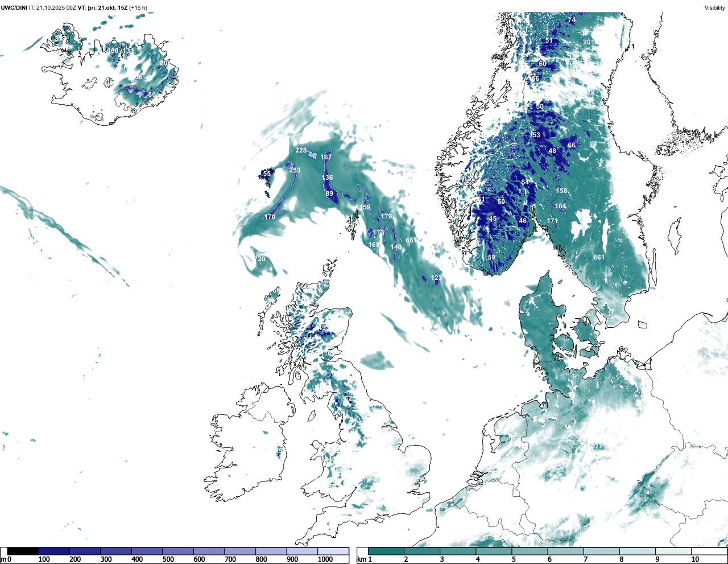
Task: Click the '1000' tick on the metre legend
Action: pyautogui.click(x=325, y=559)
